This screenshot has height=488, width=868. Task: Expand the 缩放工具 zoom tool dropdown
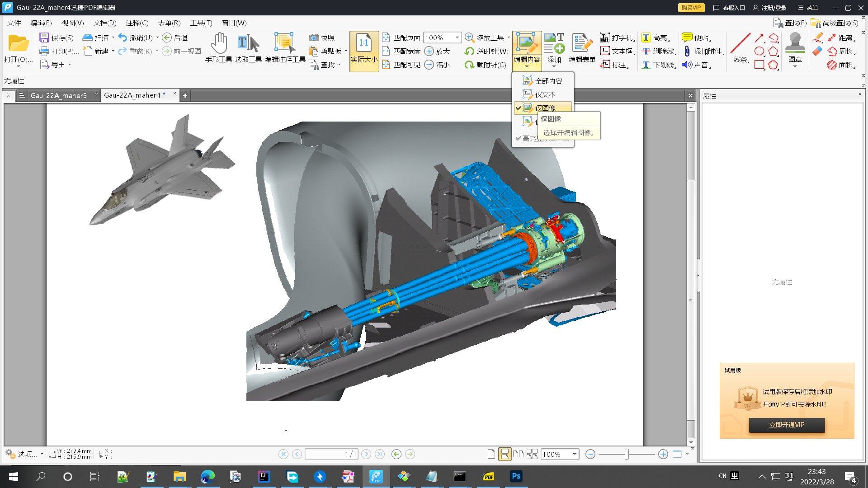pos(509,38)
